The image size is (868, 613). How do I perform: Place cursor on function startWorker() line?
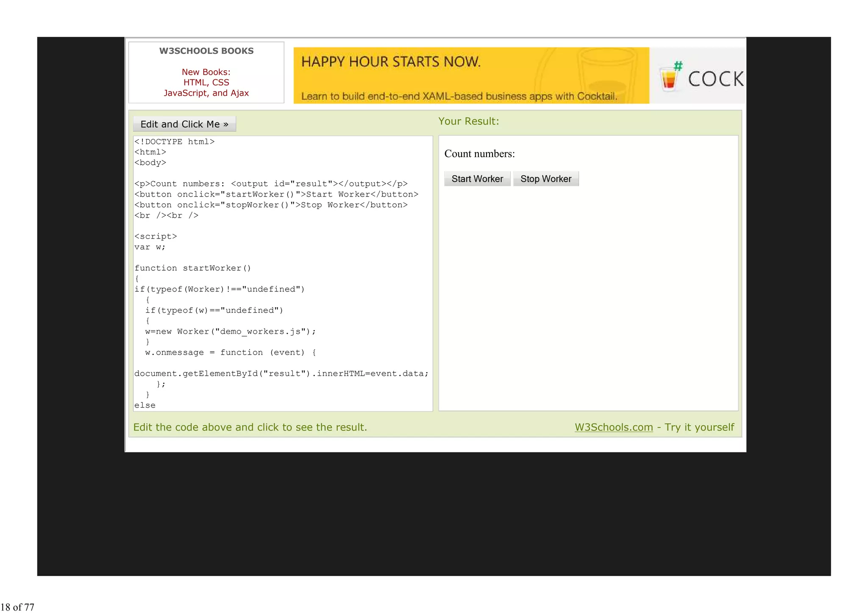pos(193,268)
